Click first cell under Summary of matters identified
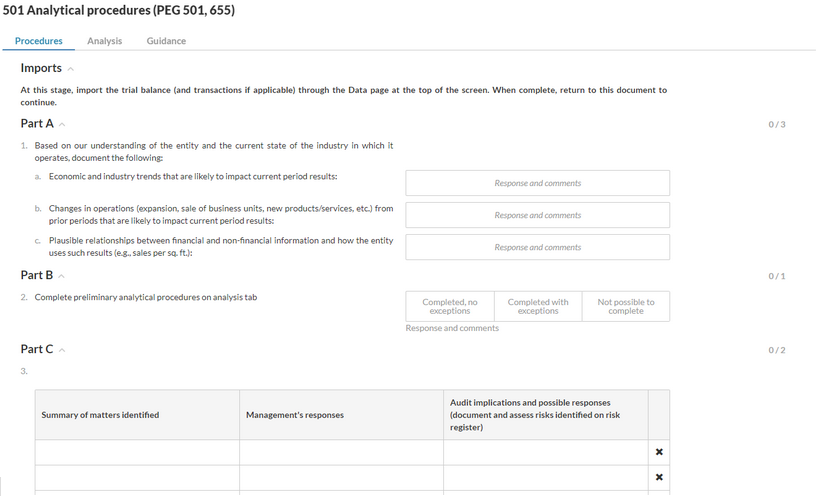Screen dimensions: 827x496 click(x=137, y=453)
